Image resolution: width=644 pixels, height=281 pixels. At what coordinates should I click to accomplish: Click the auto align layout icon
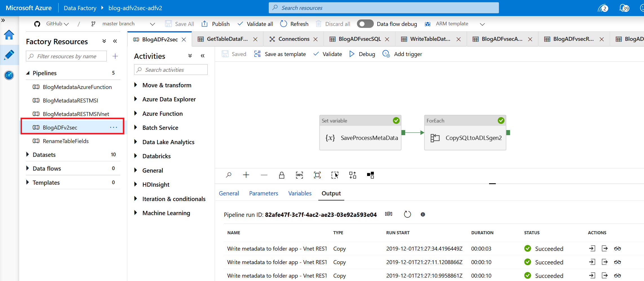click(x=352, y=175)
